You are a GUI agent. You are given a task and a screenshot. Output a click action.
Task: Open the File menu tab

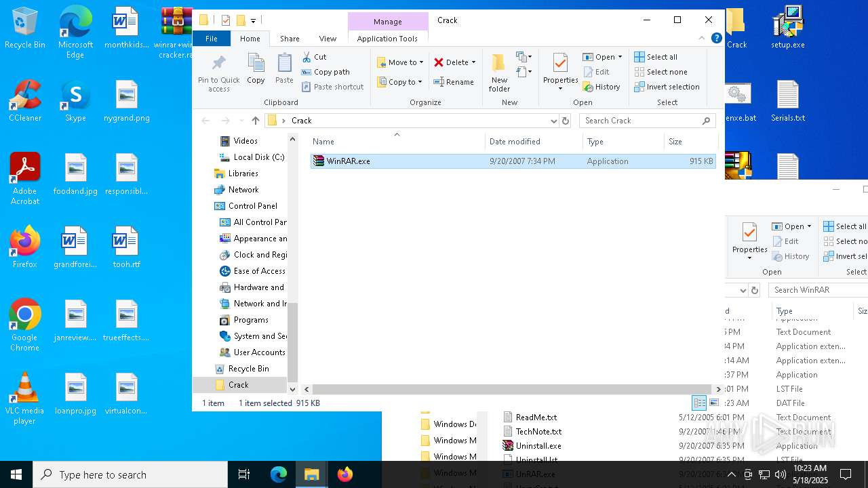212,39
